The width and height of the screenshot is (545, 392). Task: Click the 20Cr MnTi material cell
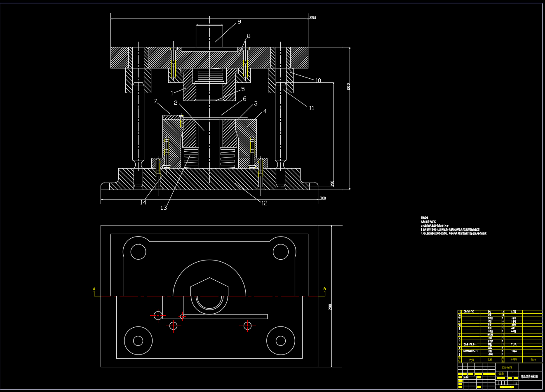click(x=507, y=367)
